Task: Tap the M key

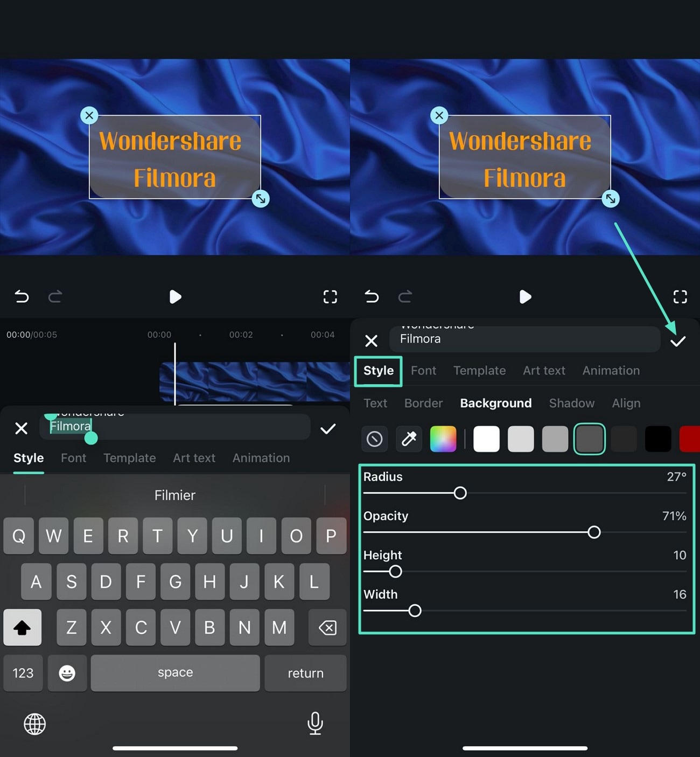Action: point(279,628)
